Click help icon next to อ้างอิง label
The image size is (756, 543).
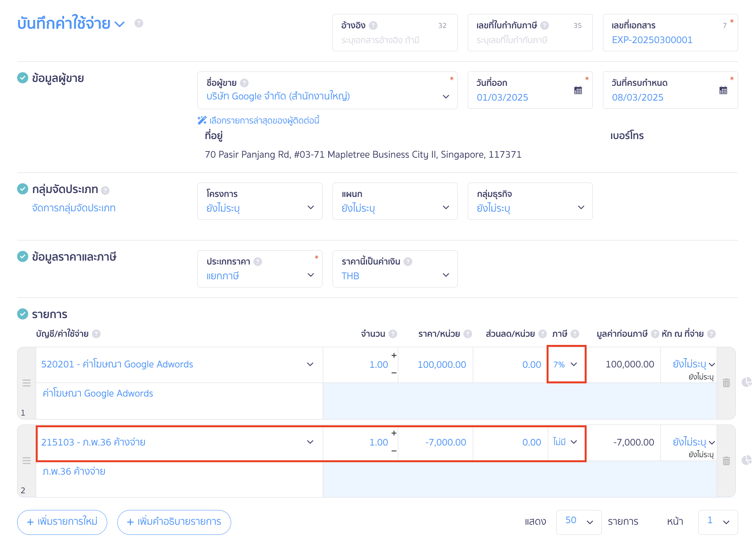click(373, 26)
